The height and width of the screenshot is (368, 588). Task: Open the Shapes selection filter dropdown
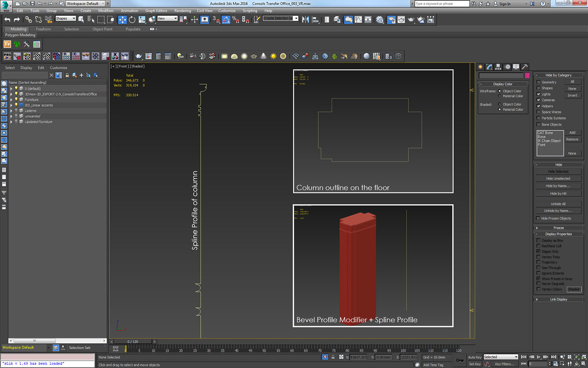[x=65, y=18]
